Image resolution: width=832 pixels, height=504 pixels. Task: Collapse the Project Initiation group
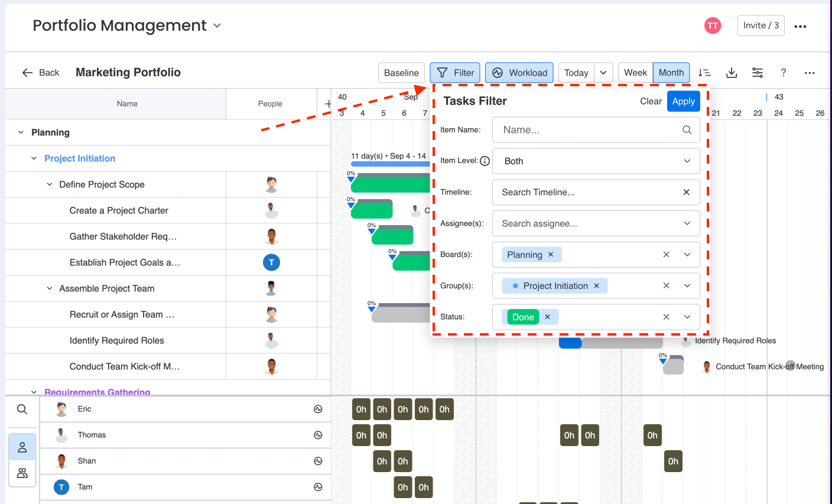click(34, 158)
